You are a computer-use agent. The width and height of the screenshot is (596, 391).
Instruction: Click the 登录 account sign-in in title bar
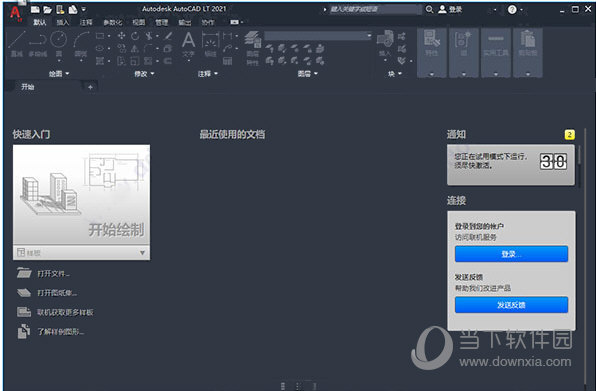[x=450, y=9]
